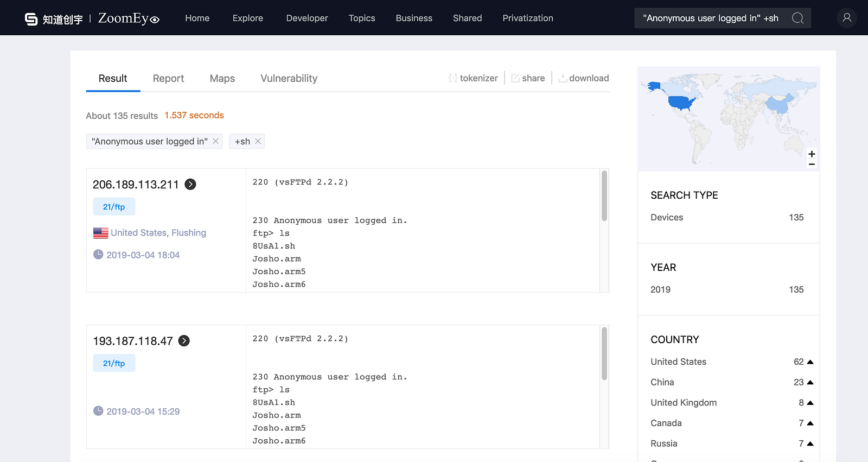Click the Knownsec Chinese logo
The height and width of the screenshot is (462, 868).
[x=54, y=19]
